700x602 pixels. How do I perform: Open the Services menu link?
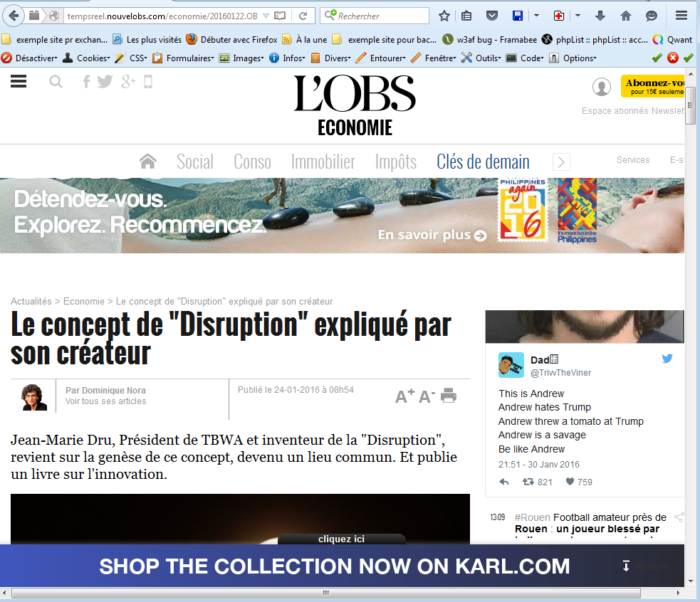click(x=633, y=160)
